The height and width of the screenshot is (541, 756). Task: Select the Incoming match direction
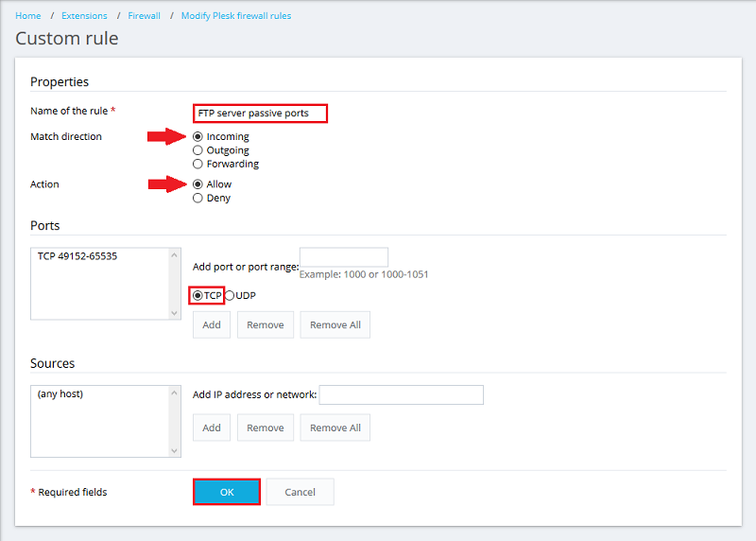(198, 136)
